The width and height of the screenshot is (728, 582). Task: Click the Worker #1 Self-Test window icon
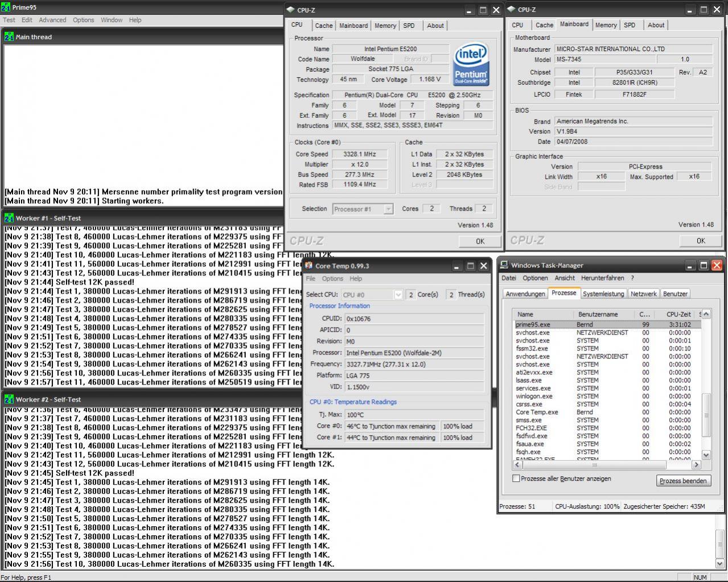[9, 218]
